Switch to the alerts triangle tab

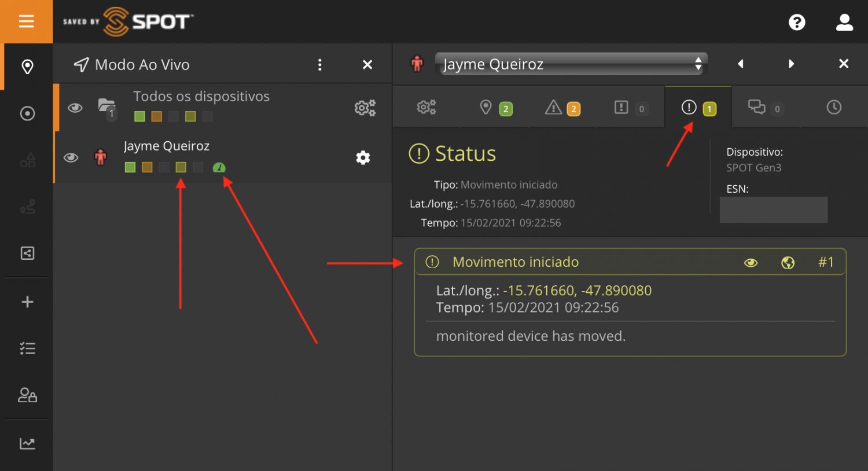point(561,108)
